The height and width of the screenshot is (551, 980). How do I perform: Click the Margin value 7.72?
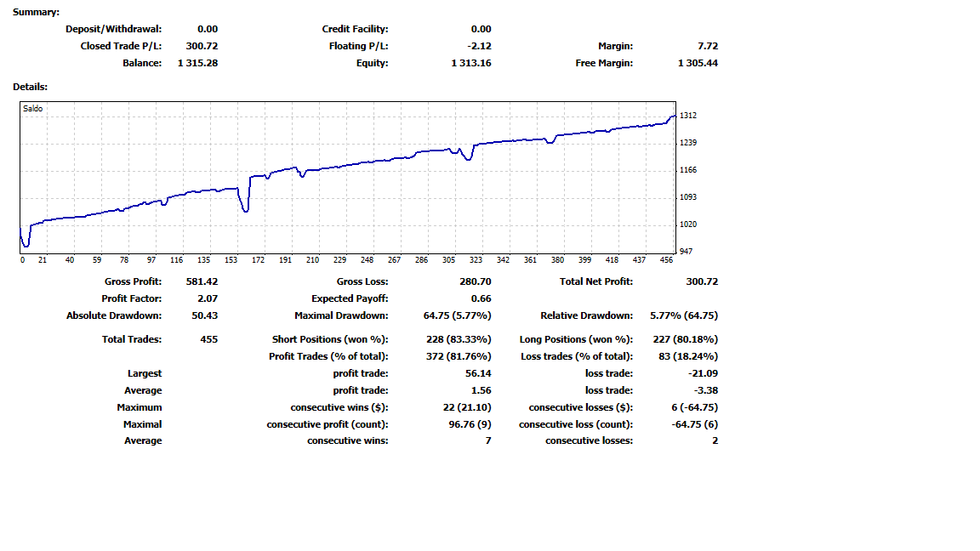708,46
